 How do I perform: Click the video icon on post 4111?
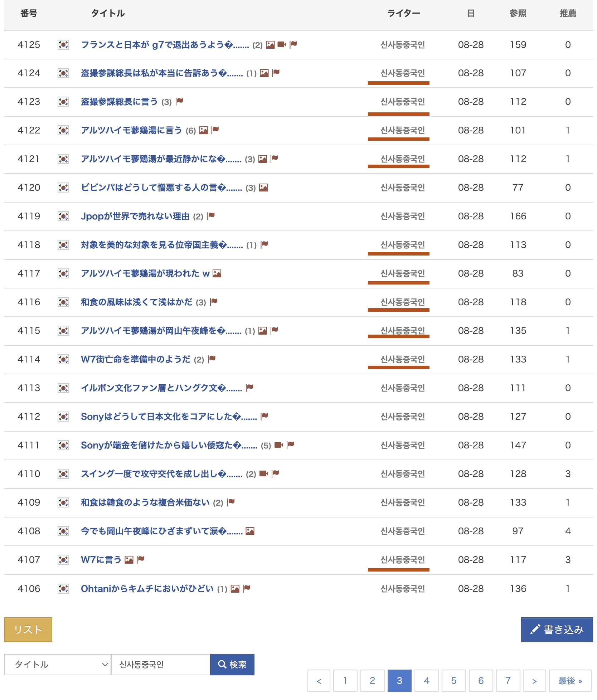click(278, 445)
